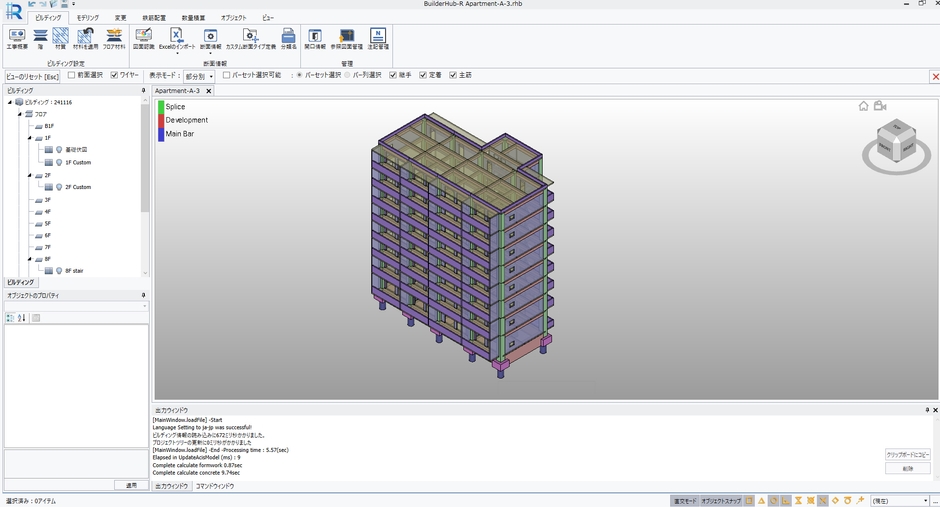The image size is (940, 507).
Task: Switch to the 変更 ribbon tab
Action: 120,18
